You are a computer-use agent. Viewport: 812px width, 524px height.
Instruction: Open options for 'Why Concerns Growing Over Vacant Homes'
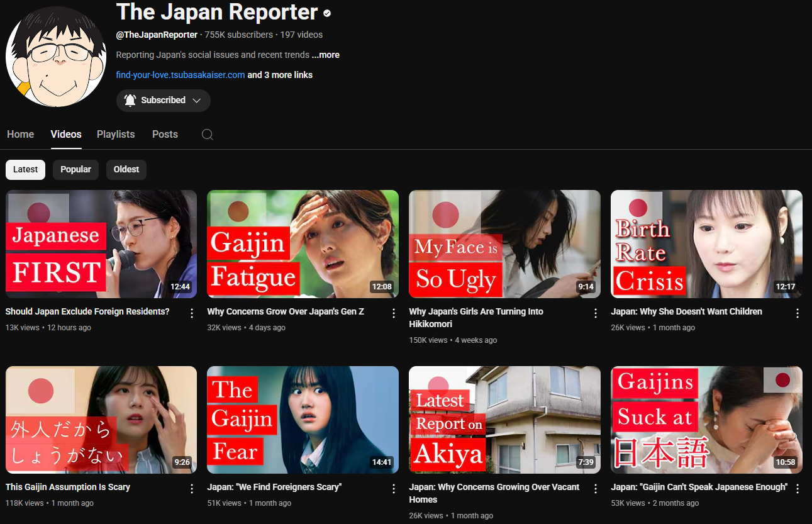click(596, 488)
